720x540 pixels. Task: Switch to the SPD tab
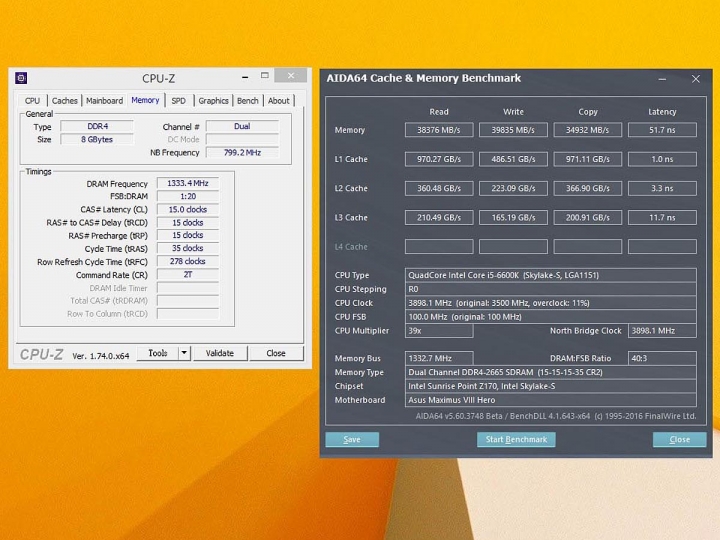pos(179,101)
